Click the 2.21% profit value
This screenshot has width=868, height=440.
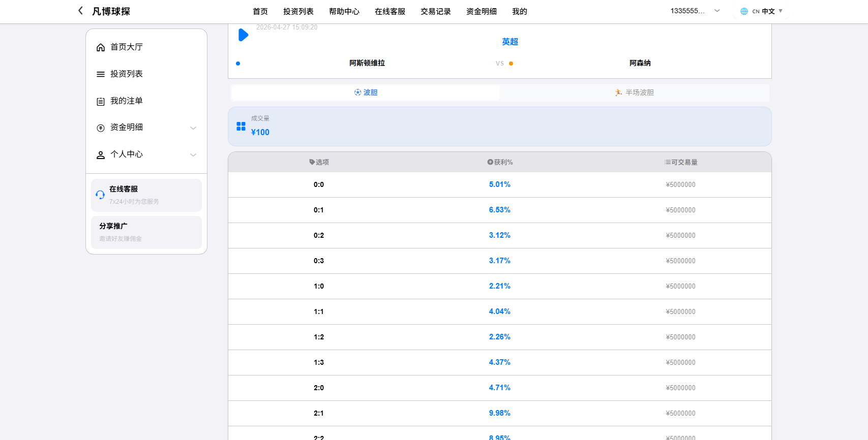tap(500, 286)
